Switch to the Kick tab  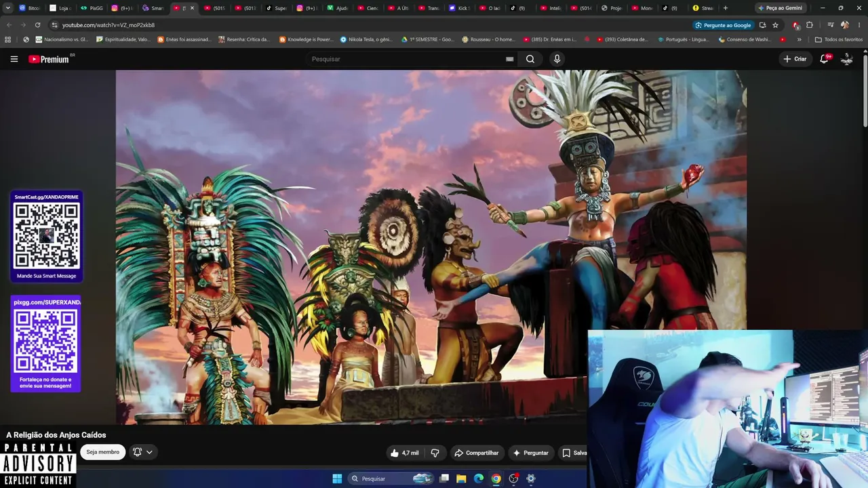[x=460, y=8]
